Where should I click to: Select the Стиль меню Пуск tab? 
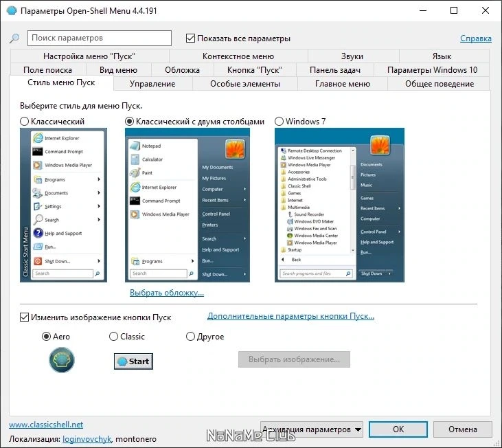point(61,82)
